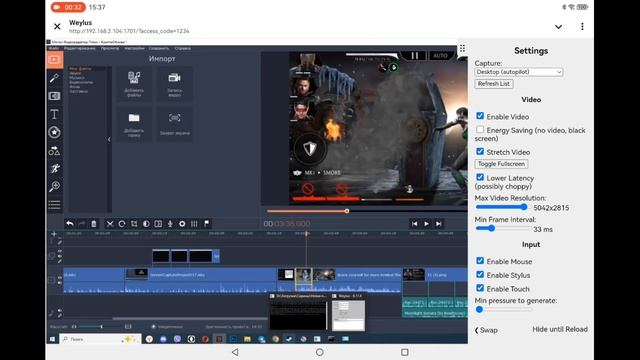Toggle the Lower Latency checkbox
640x360 pixels.
480,177
